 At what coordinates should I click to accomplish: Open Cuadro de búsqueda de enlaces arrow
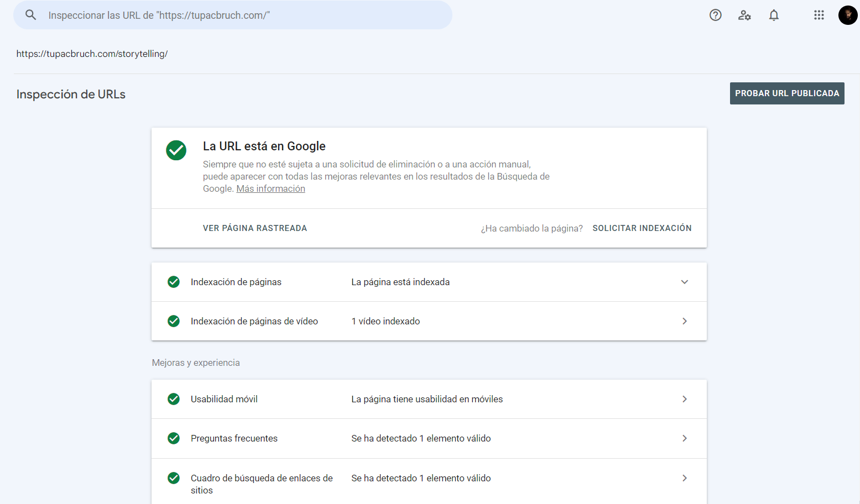coord(684,478)
